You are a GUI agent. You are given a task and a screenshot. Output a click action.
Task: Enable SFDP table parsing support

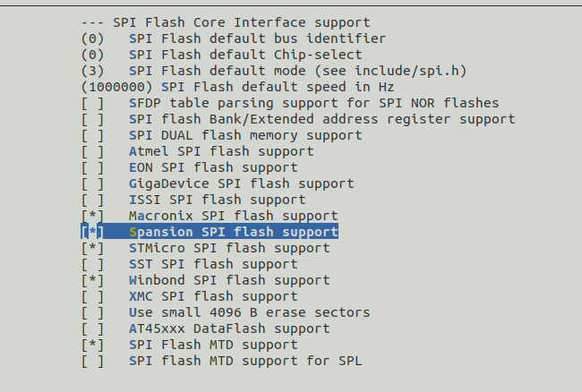[92, 103]
